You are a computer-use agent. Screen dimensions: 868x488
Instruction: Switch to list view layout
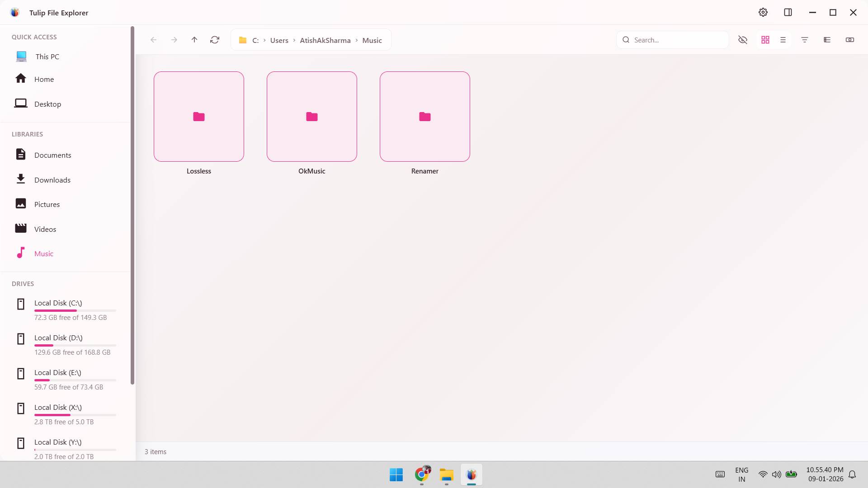(x=783, y=40)
